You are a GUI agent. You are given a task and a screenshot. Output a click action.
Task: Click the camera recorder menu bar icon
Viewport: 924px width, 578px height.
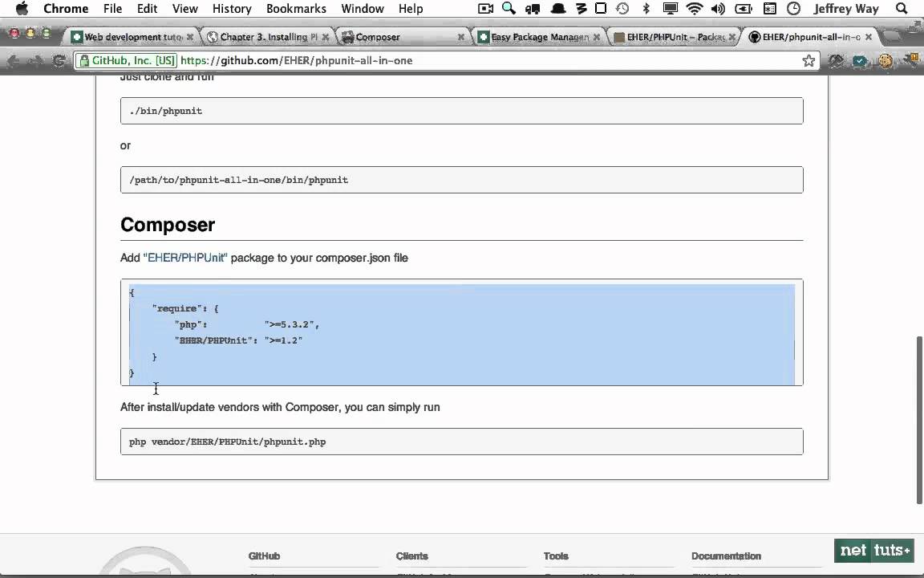[x=485, y=8]
